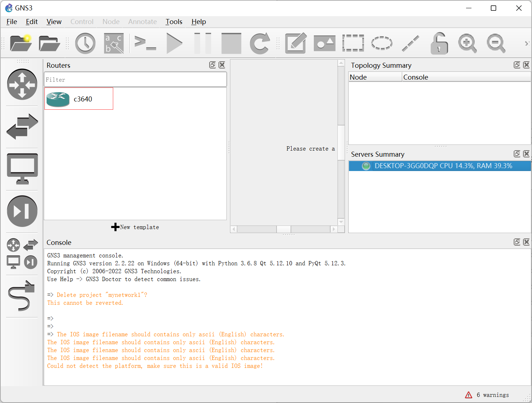Click the workspace scroll-down arrow

coord(341,222)
